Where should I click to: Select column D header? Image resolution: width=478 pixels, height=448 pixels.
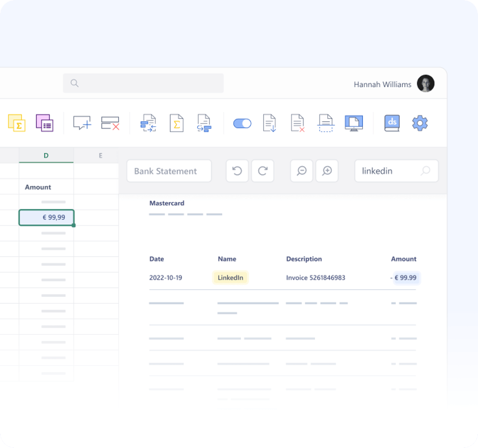46,155
